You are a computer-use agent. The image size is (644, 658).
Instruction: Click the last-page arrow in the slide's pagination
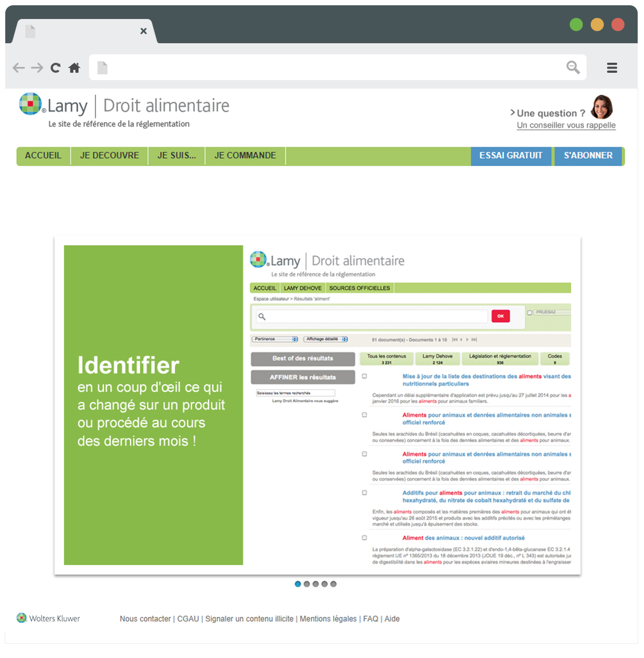(x=474, y=340)
